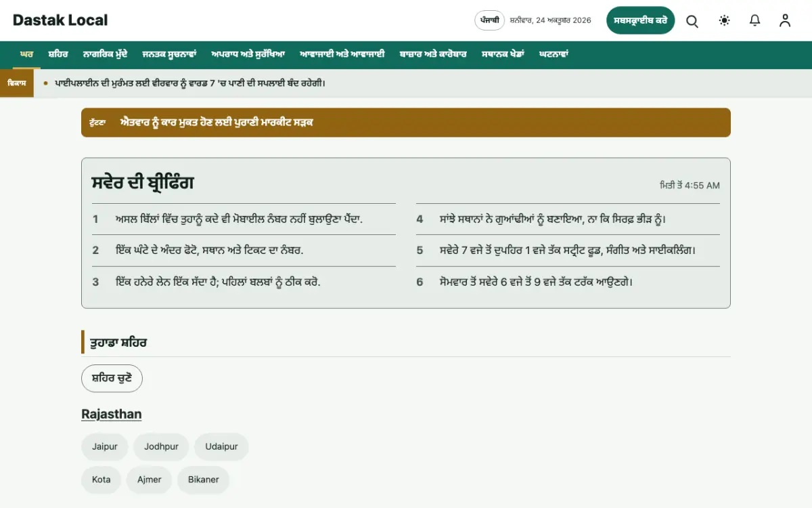Open the pipeline repair ticker headline

click(x=190, y=83)
